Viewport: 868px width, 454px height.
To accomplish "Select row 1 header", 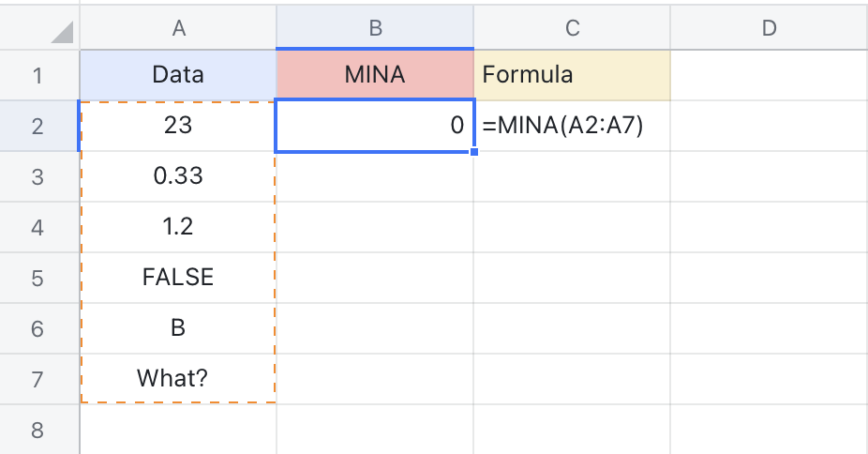I will click(x=38, y=75).
